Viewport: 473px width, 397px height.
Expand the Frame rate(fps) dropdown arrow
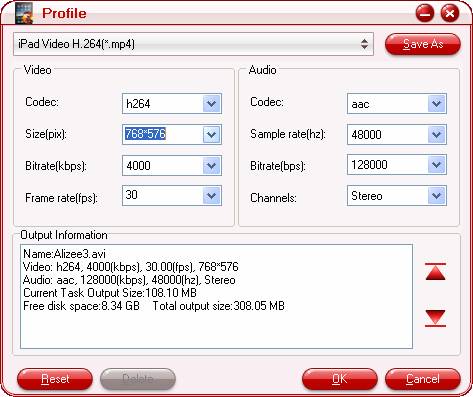pyautogui.click(x=211, y=196)
